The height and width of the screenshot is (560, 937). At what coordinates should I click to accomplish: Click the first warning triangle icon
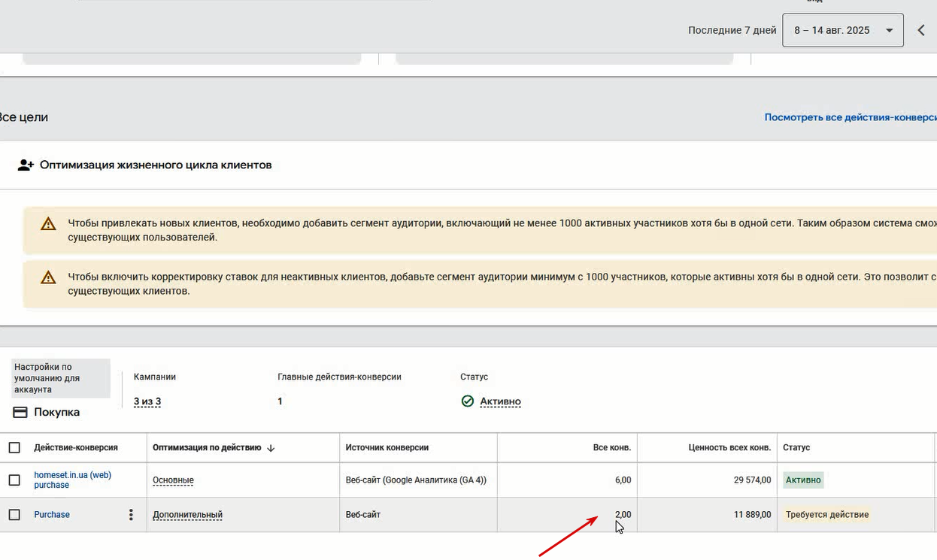[x=48, y=223]
